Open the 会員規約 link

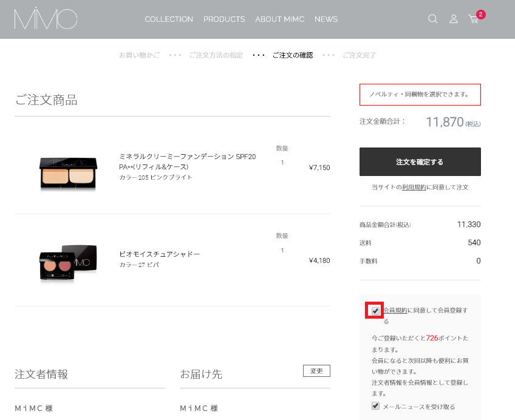pyautogui.click(x=395, y=310)
